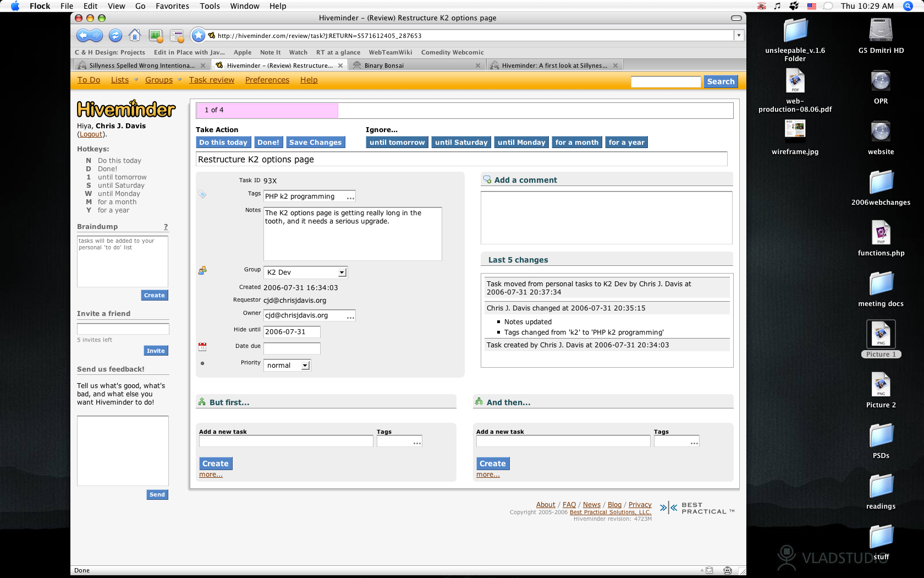Ignore task until tomorrow
The height and width of the screenshot is (578, 924).
[x=397, y=142]
